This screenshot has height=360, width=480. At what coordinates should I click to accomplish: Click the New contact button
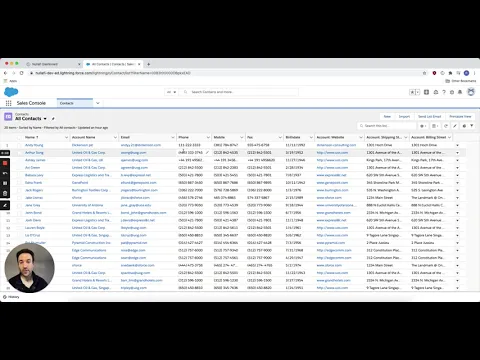click(387, 117)
